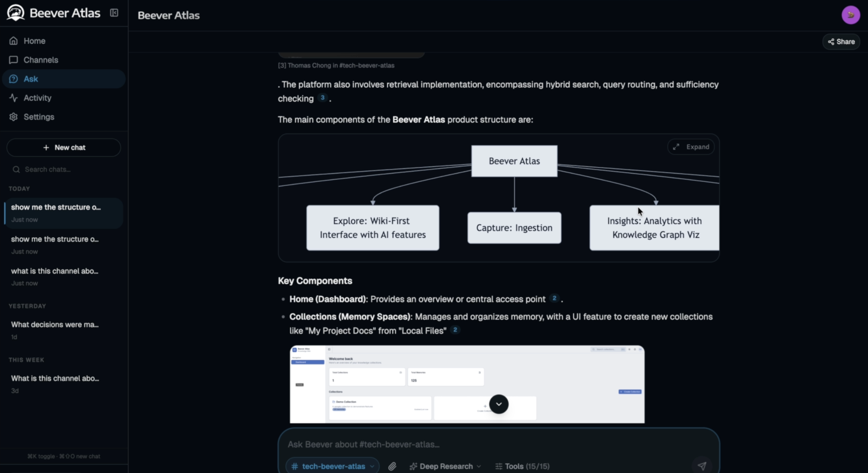Click the Home house icon
The height and width of the screenshot is (473, 868).
14,41
